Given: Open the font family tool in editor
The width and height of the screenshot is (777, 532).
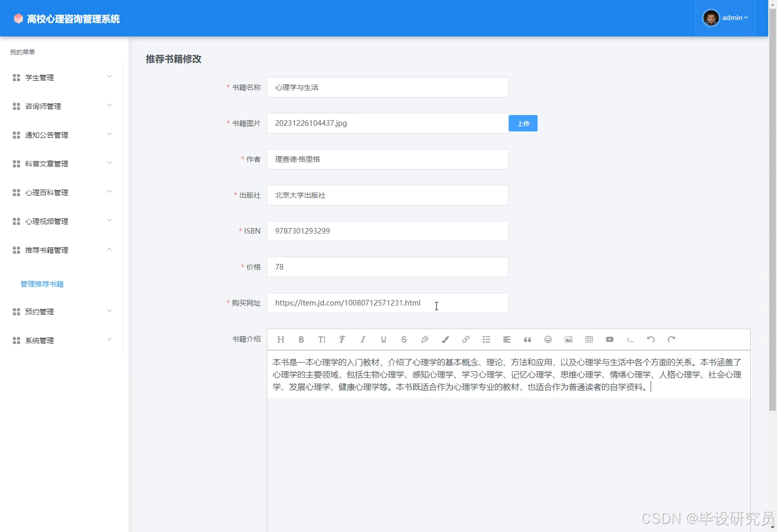Looking at the screenshot, I should pos(342,339).
